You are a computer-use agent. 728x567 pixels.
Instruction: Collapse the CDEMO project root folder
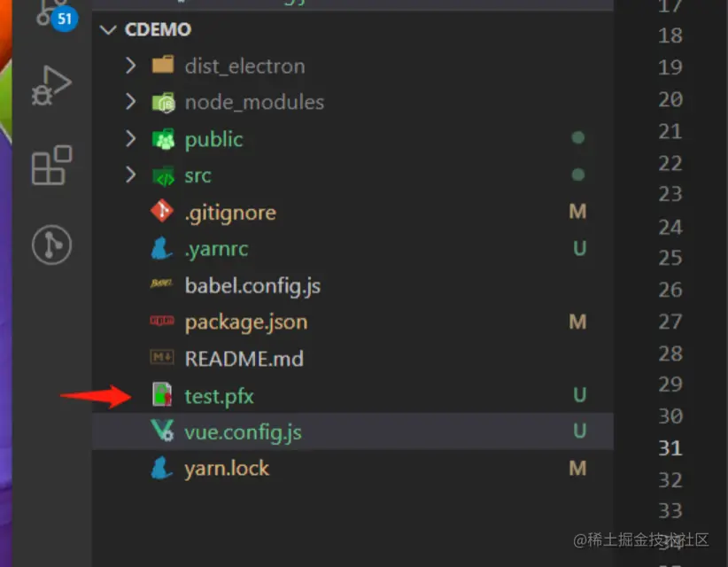(x=109, y=30)
